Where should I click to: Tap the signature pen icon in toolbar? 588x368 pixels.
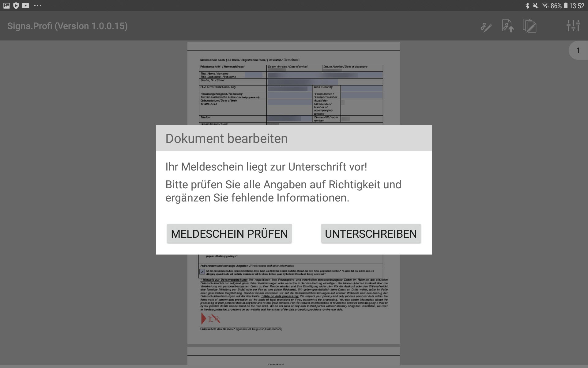point(486,27)
